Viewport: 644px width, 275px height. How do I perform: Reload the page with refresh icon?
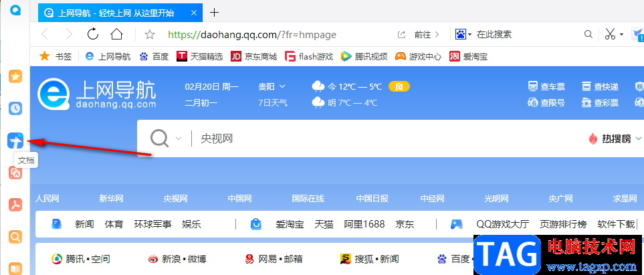pyautogui.click(x=93, y=34)
